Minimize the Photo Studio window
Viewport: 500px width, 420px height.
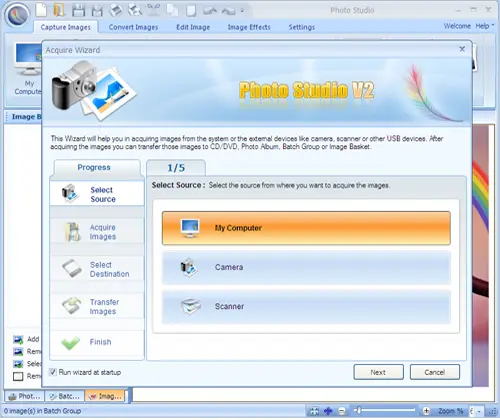click(x=458, y=11)
